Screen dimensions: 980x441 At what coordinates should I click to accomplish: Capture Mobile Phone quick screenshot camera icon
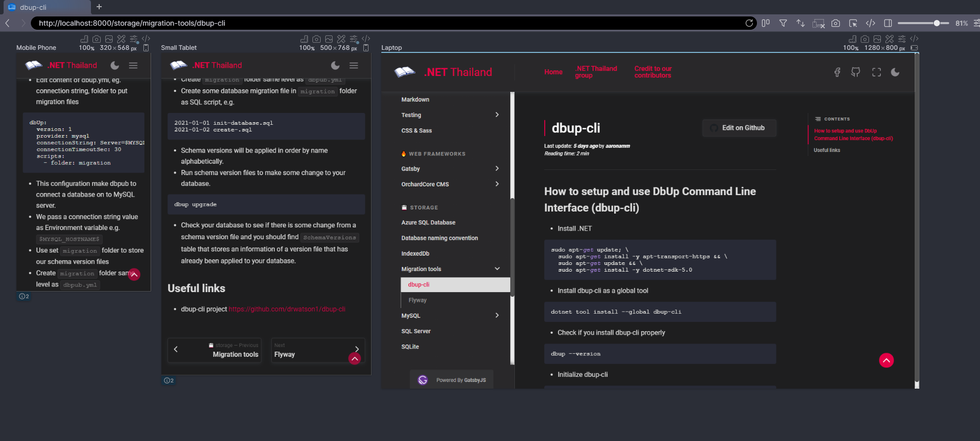97,39
